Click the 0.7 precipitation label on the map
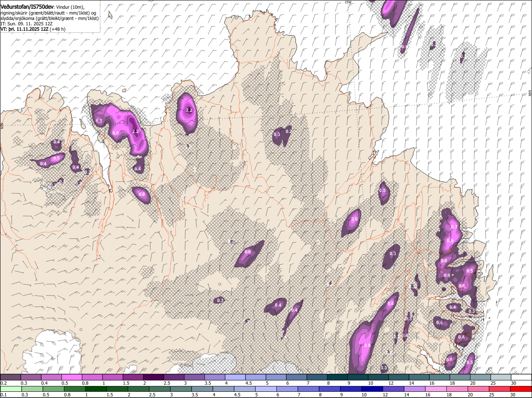The image size is (532, 398). point(454,227)
